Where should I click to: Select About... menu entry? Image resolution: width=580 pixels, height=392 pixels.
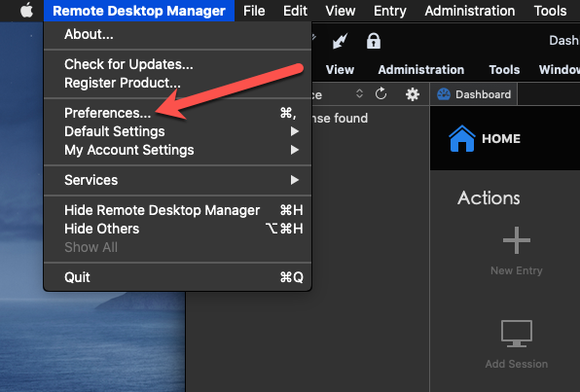(177, 34)
